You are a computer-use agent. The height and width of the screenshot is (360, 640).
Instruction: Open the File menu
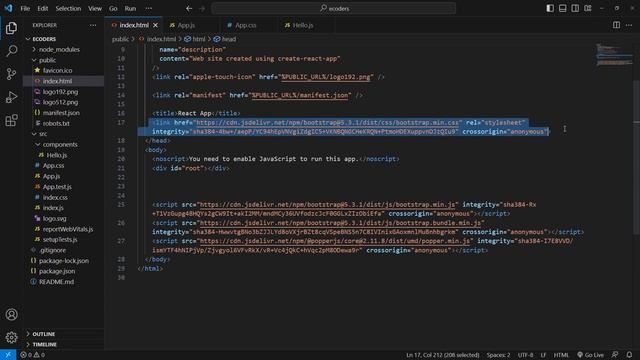pyautogui.click(x=25, y=8)
